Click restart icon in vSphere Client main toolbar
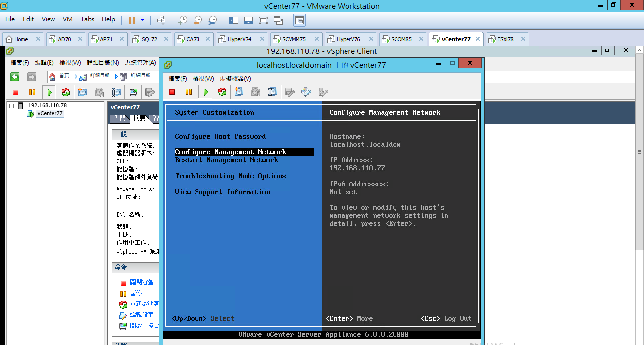This screenshot has width=644, height=345. 65,92
